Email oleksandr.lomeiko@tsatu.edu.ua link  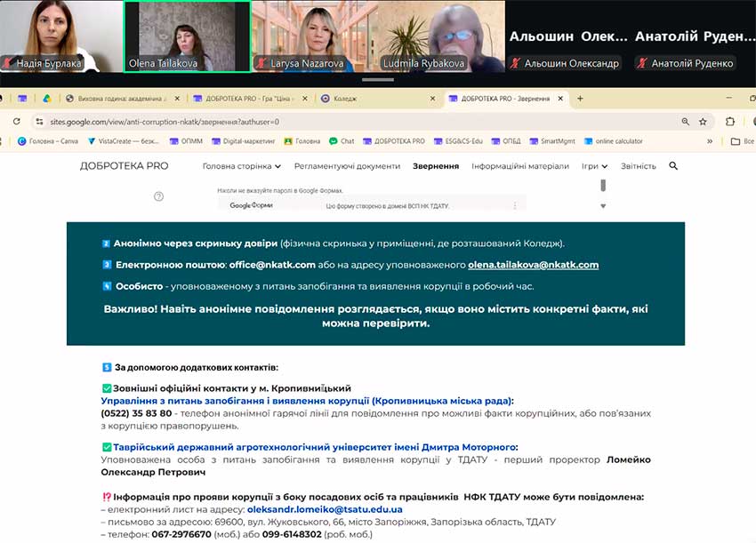tap(325, 509)
